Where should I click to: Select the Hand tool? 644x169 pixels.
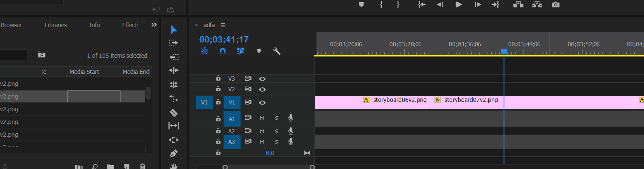(174, 166)
